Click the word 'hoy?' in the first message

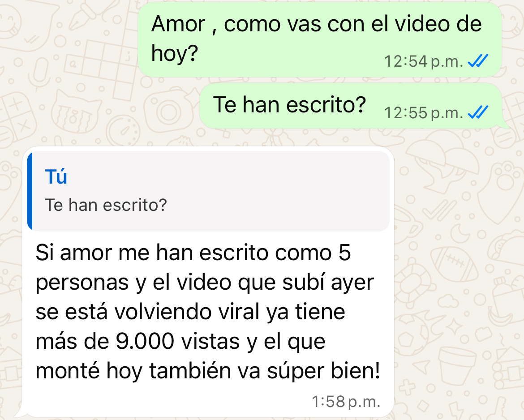tap(175, 53)
